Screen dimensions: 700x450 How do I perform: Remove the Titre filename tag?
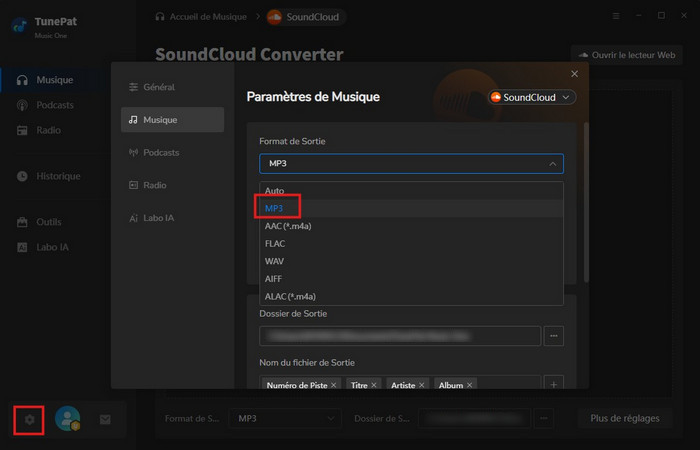(x=375, y=384)
